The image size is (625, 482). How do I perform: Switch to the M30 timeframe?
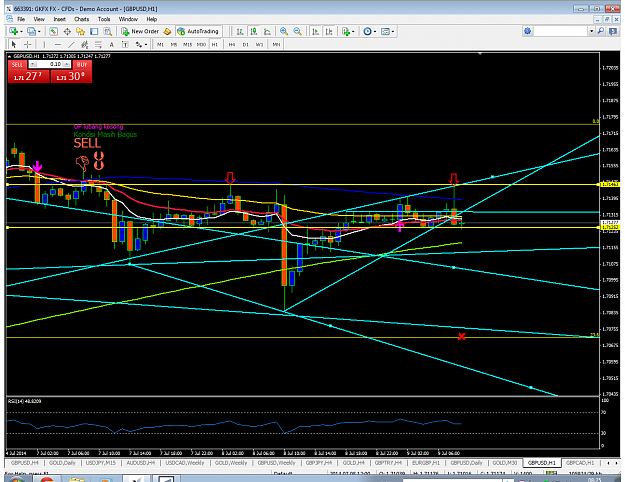point(201,44)
